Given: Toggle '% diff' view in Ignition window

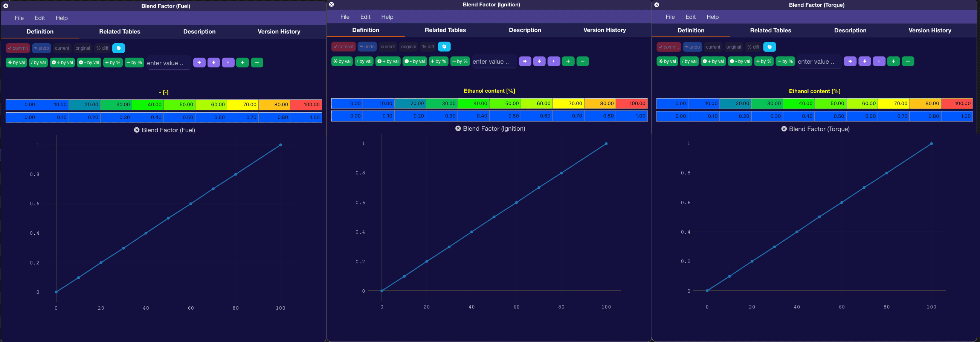Looking at the screenshot, I should 428,47.
